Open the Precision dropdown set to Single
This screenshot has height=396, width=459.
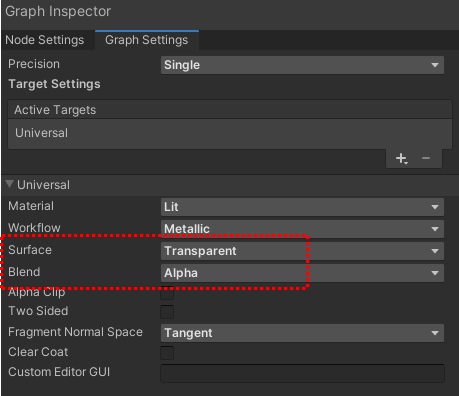point(302,65)
